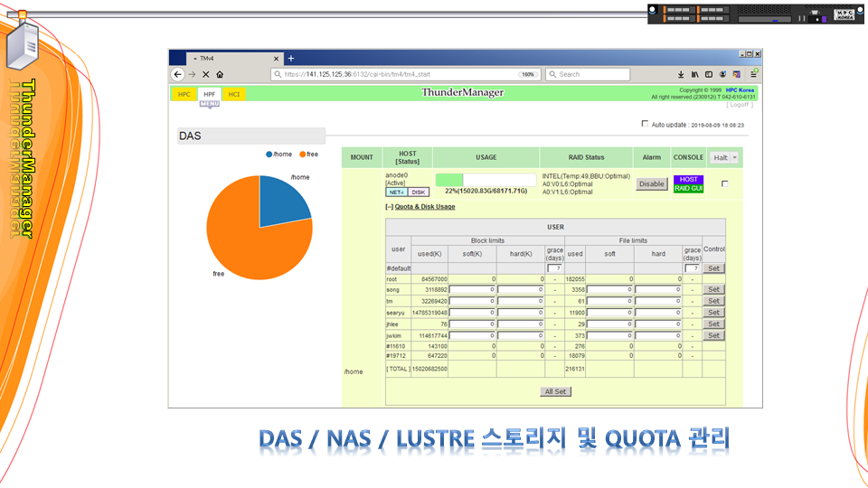
Task: Click the #default file grace days field
Action: 692,268
